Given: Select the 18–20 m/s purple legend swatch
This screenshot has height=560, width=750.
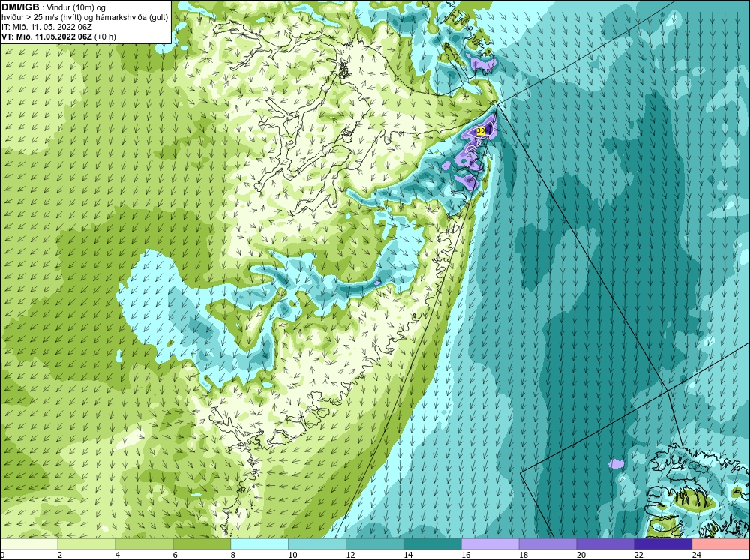Looking at the screenshot, I should tap(547, 544).
